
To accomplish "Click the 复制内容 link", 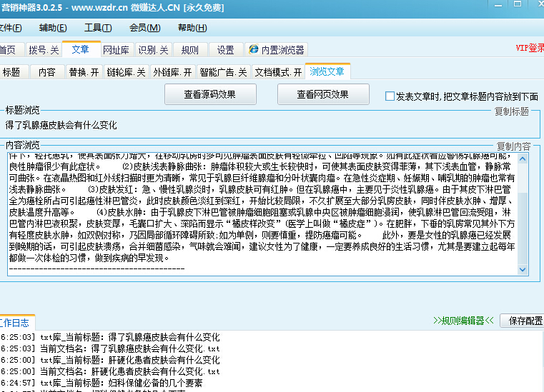I will [513, 146].
